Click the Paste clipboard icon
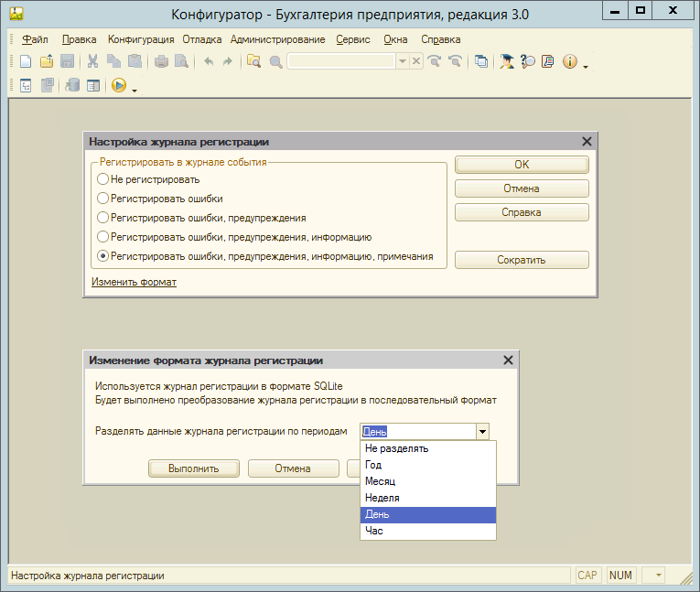Image resolution: width=700 pixels, height=592 pixels. point(135,61)
